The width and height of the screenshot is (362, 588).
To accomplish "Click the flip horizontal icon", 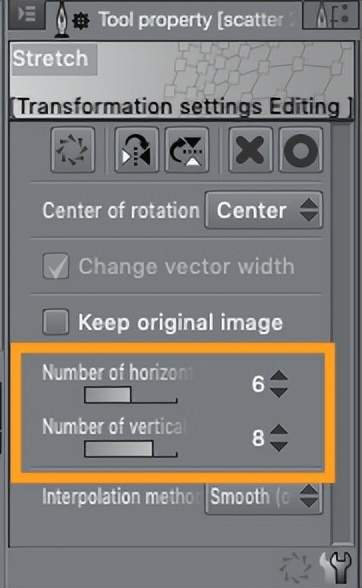I will [x=137, y=150].
